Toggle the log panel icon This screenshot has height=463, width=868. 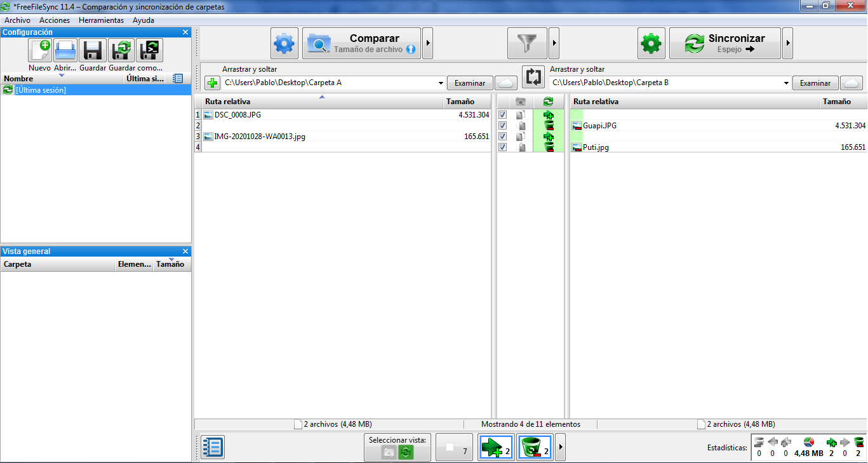click(212, 447)
